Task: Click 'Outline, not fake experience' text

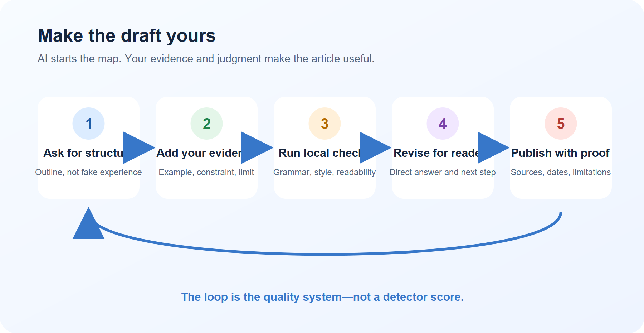Action: (x=88, y=172)
